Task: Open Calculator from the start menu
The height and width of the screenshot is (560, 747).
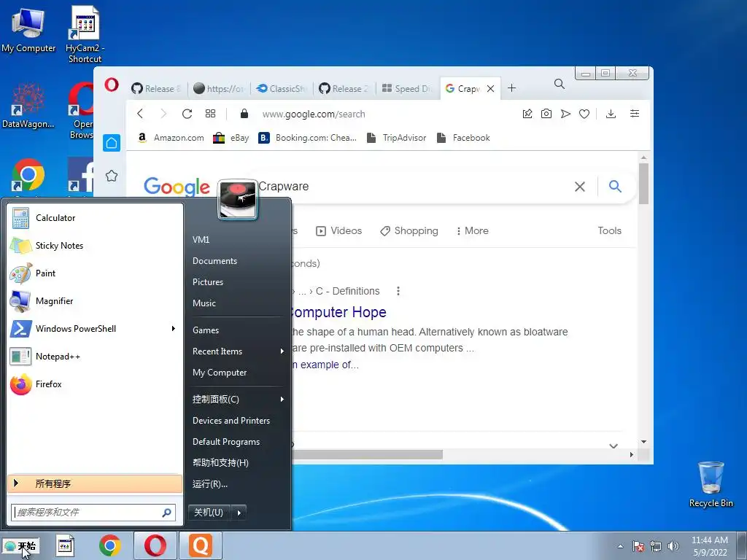Action: [x=94, y=218]
